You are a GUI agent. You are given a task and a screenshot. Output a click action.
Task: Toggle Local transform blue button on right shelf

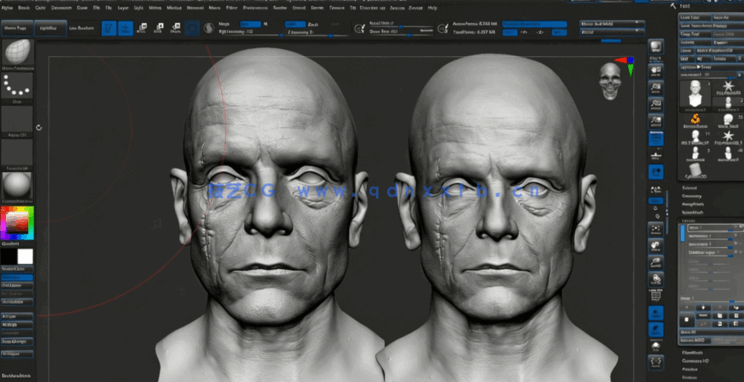pos(656,172)
